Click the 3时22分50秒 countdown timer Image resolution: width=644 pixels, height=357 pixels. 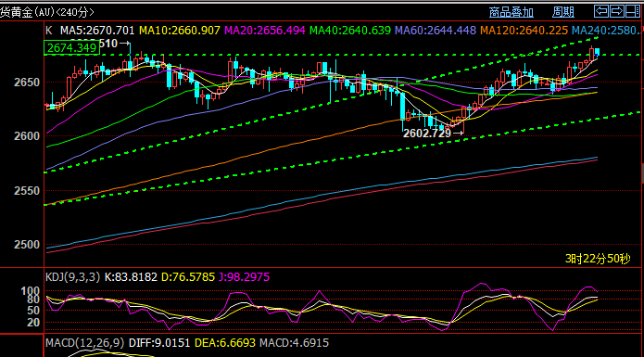(598, 259)
